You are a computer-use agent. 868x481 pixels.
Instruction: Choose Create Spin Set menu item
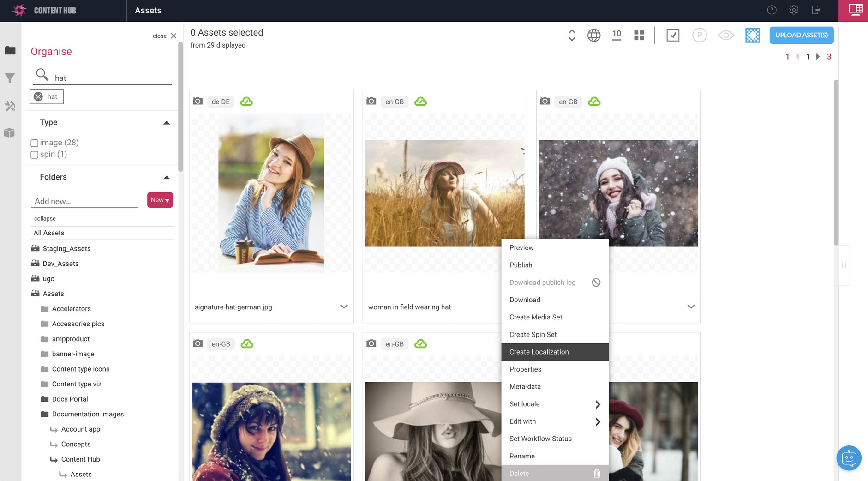tap(555, 335)
